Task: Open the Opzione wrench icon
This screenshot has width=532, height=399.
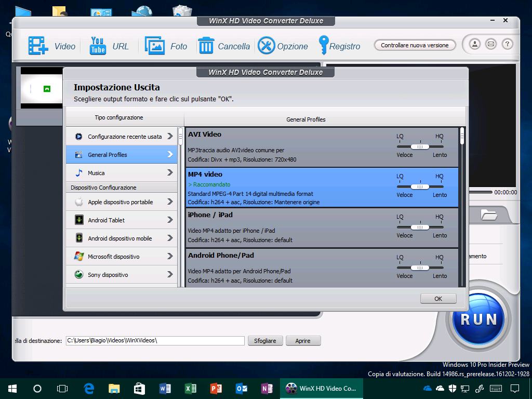Action: click(x=267, y=46)
